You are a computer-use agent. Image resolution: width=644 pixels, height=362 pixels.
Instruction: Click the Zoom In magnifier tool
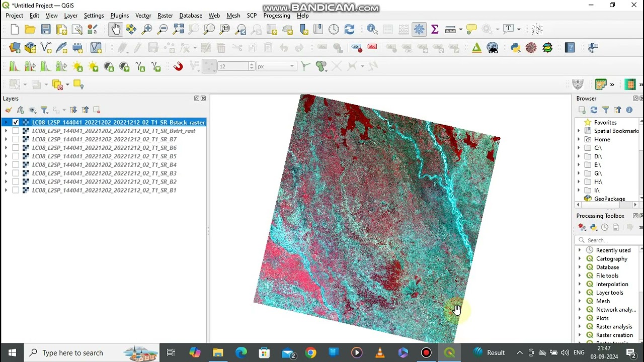tap(147, 29)
